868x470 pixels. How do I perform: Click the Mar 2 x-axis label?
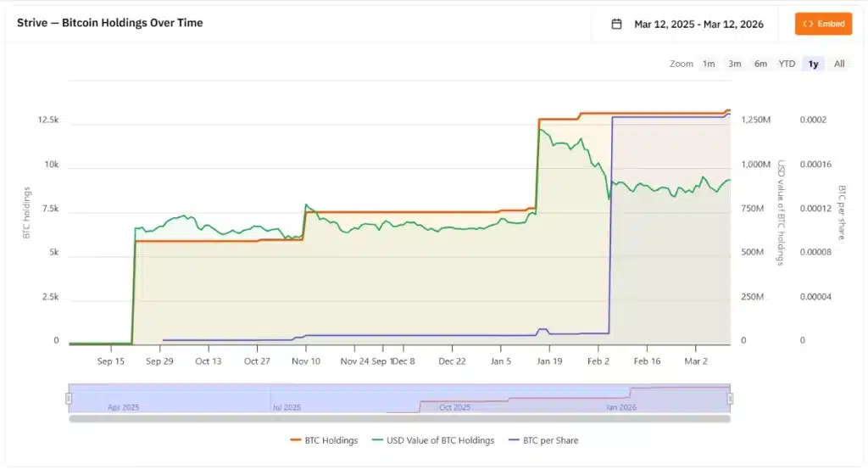(x=696, y=361)
